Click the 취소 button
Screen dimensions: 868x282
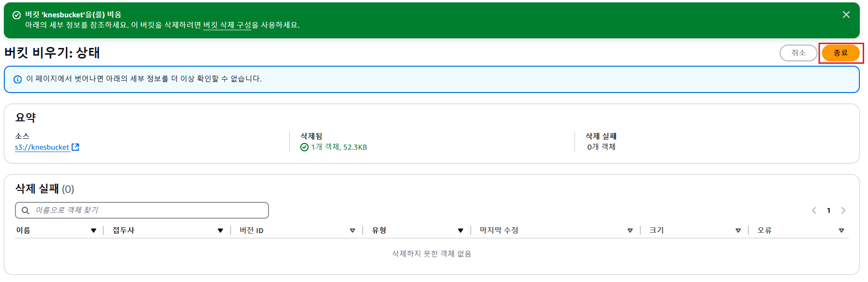point(798,53)
